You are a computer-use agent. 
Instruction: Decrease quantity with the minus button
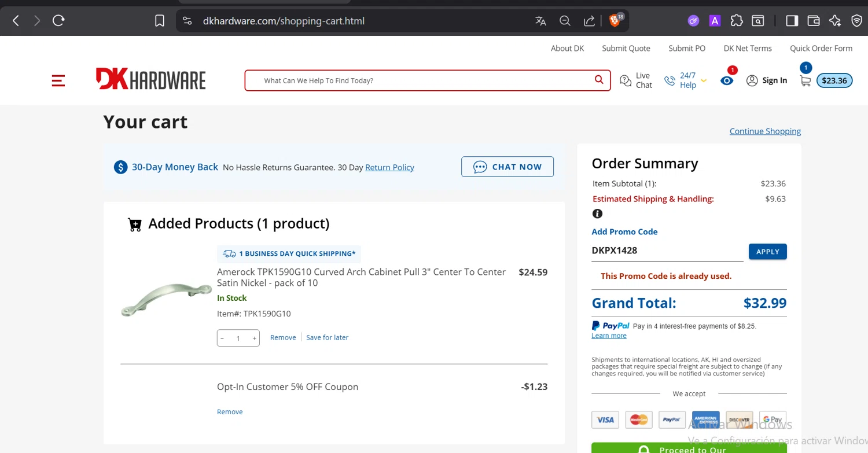point(222,338)
